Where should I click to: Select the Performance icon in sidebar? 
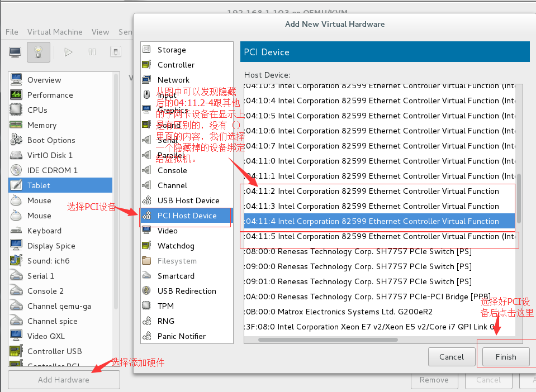(16, 95)
